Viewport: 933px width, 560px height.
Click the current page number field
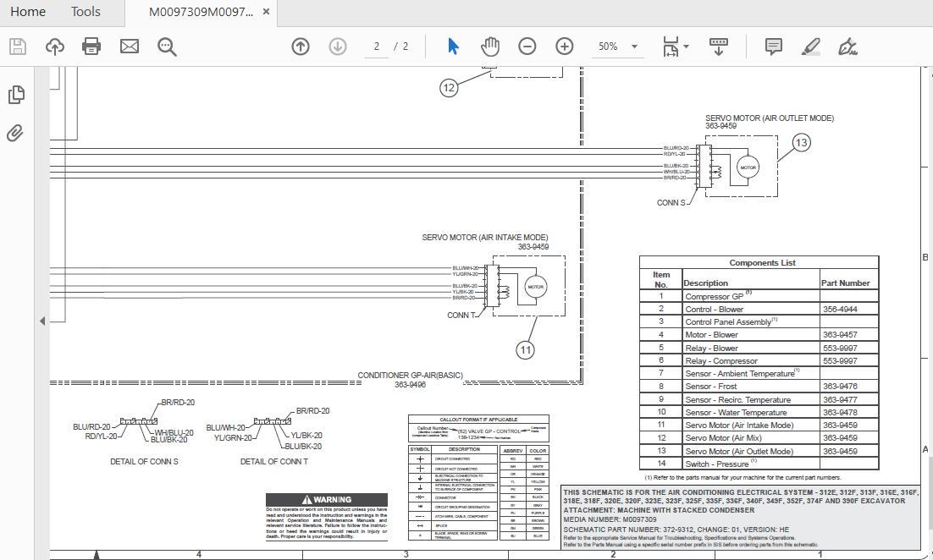point(377,47)
